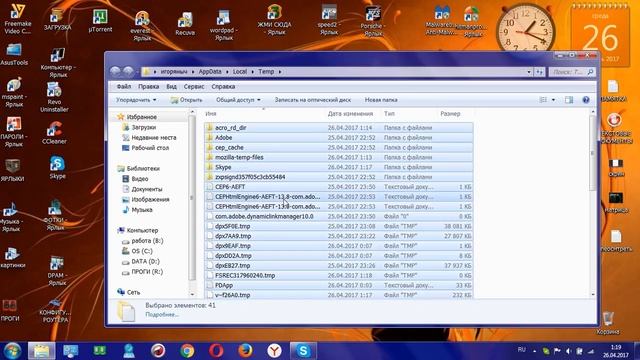Select the cep_cache folder
The height and width of the screenshot is (360, 640).
tap(338, 147)
